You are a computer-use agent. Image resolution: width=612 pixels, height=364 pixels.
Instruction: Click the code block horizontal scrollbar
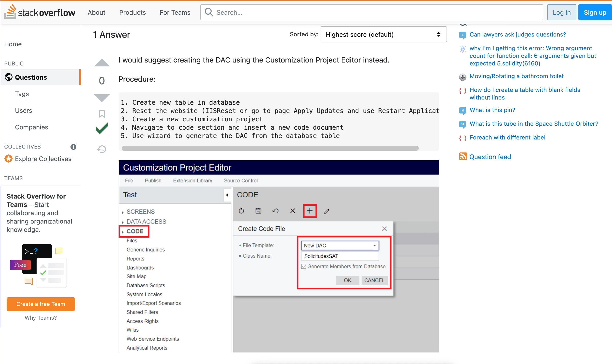coord(270,148)
